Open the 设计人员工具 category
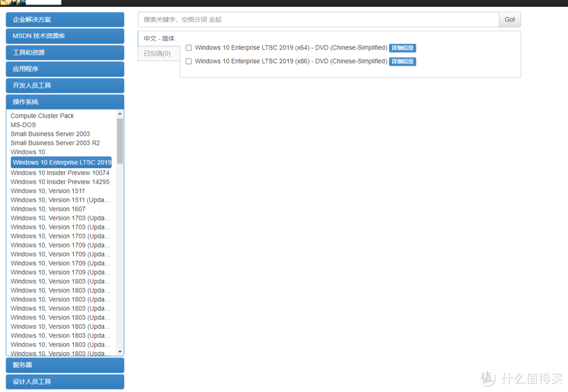This screenshot has height=392, width=568. click(65, 382)
